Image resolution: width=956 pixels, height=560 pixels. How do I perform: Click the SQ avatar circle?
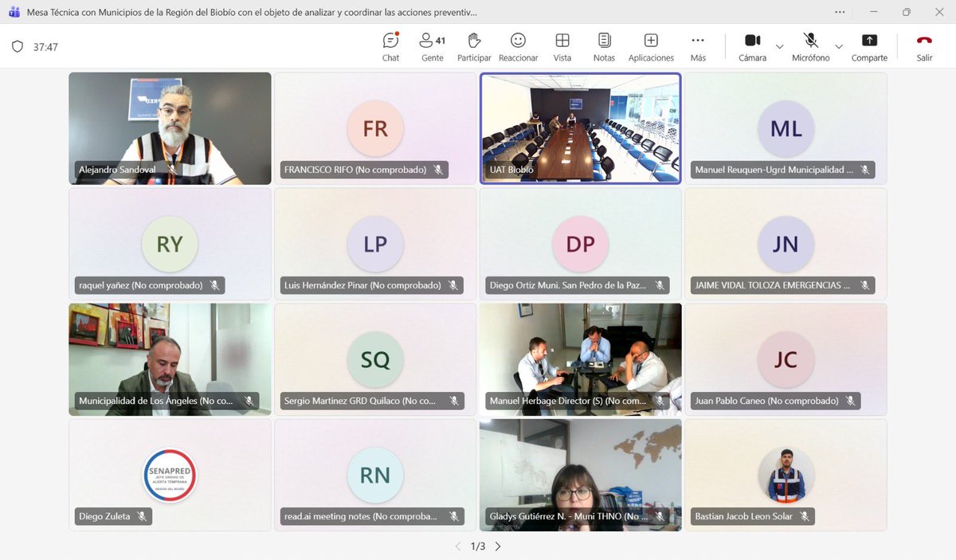[375, 359]
